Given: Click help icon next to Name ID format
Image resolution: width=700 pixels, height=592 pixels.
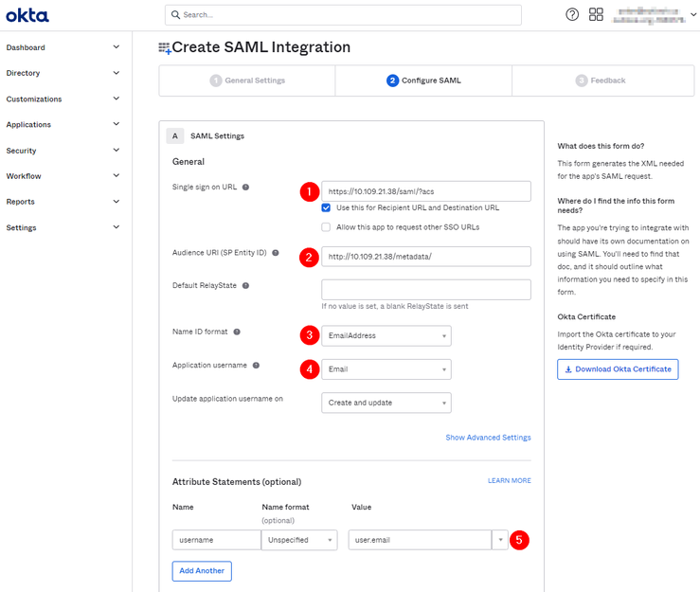Looking at the screenshot, I should (x=237, y=332).
